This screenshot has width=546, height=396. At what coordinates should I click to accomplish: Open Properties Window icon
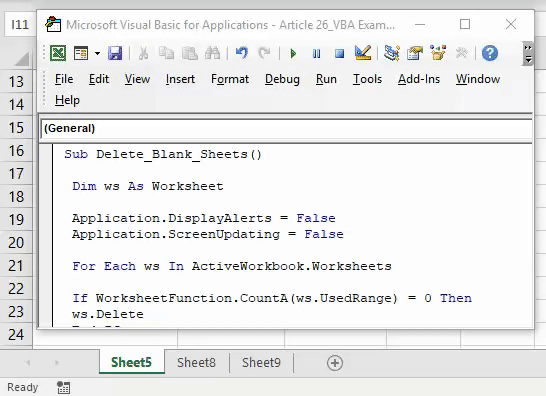415,53
